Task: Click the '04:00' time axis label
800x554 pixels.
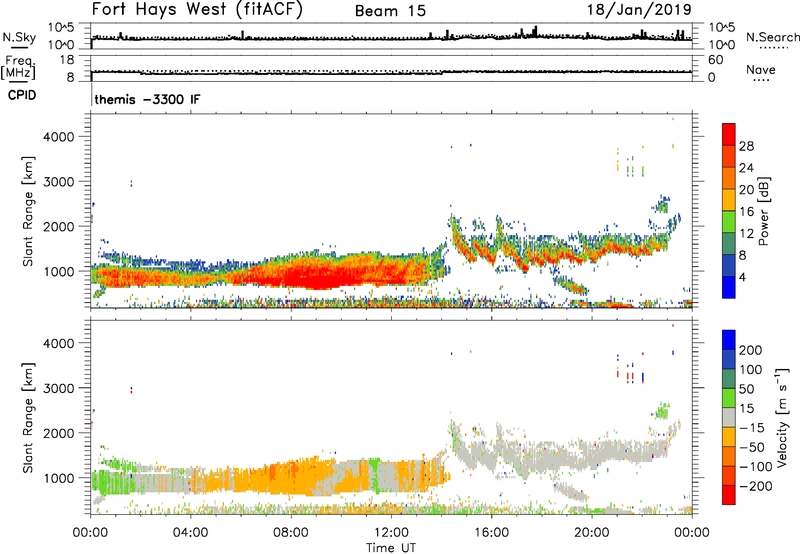Action: [x=191, y=533]
